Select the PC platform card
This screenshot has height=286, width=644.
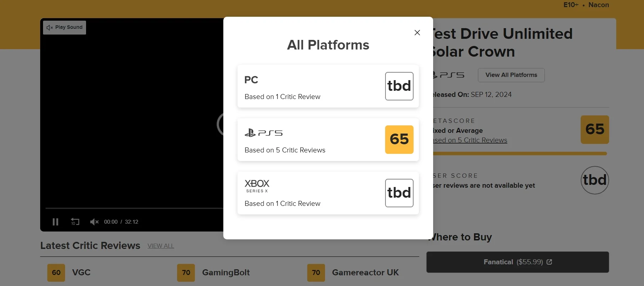coord(328,86)
